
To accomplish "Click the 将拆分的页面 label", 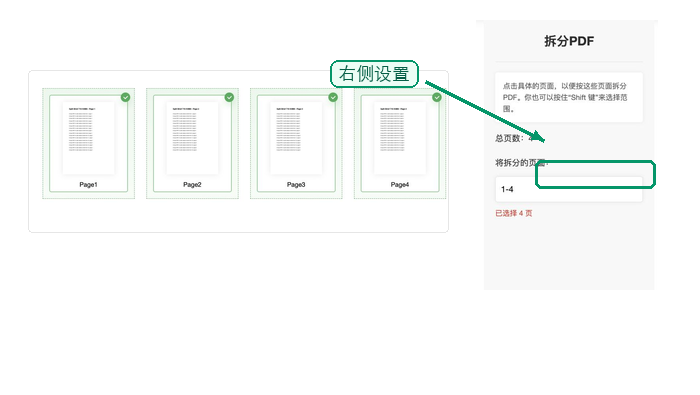I will point(521,162).
